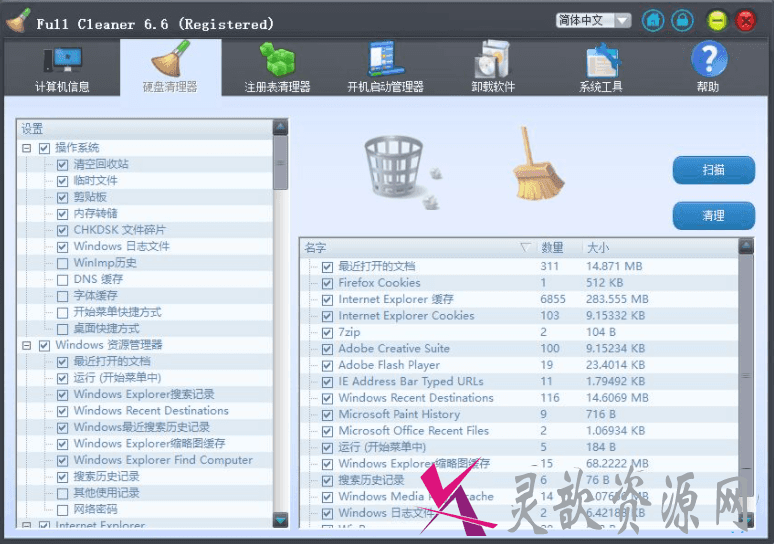Click down arrow of settings panel scrollbar

click(280, 520)
